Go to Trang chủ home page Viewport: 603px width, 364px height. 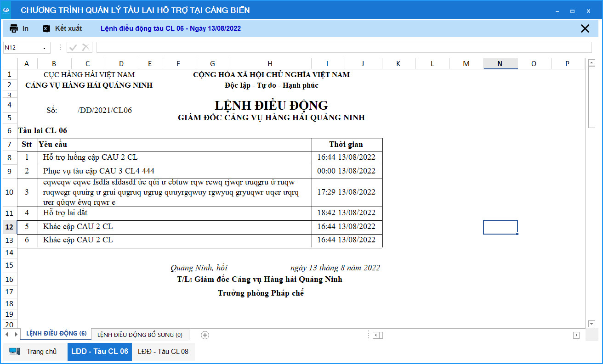[41, 352]
